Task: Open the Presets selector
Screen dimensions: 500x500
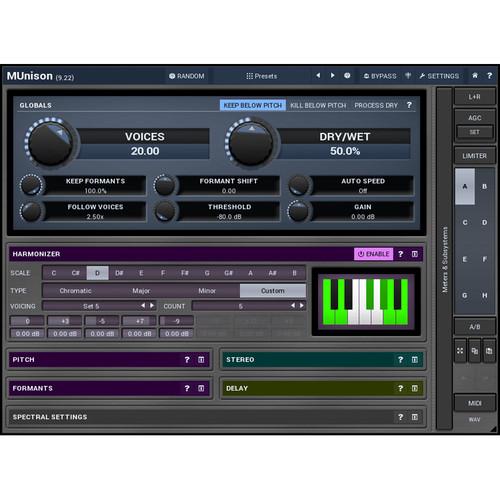Action: coord(262,76)
